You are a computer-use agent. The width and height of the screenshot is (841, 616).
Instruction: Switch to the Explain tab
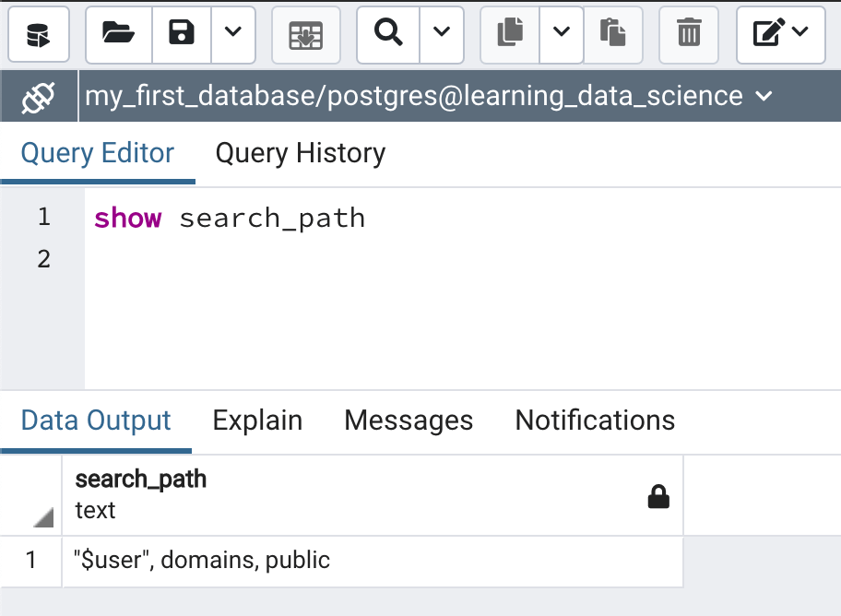click(257, 421)
